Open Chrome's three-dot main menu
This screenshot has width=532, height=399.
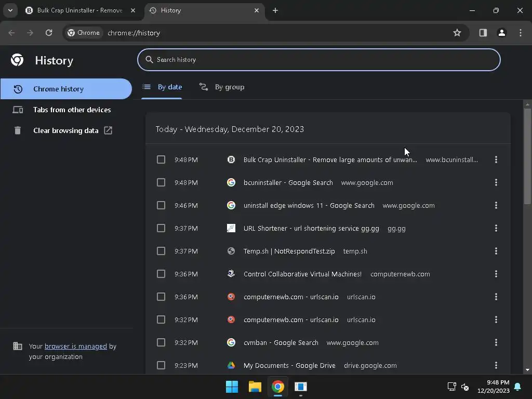[521, 33]
